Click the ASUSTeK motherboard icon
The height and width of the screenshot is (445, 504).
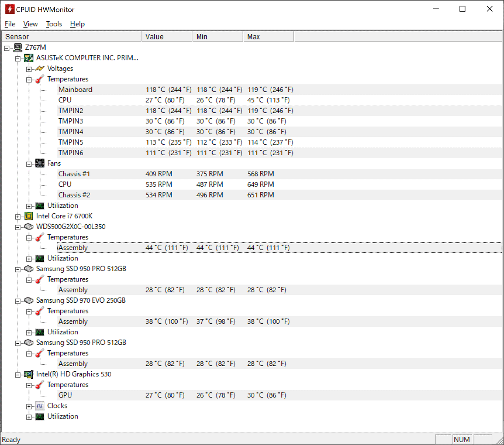click(x=28, y=58)
